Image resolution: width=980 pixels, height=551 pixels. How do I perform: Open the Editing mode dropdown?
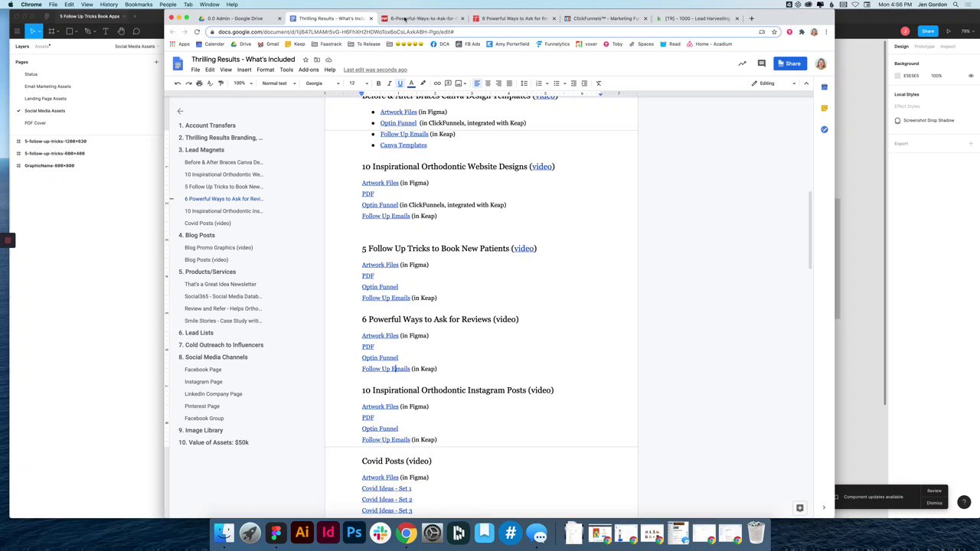[775, 83]
